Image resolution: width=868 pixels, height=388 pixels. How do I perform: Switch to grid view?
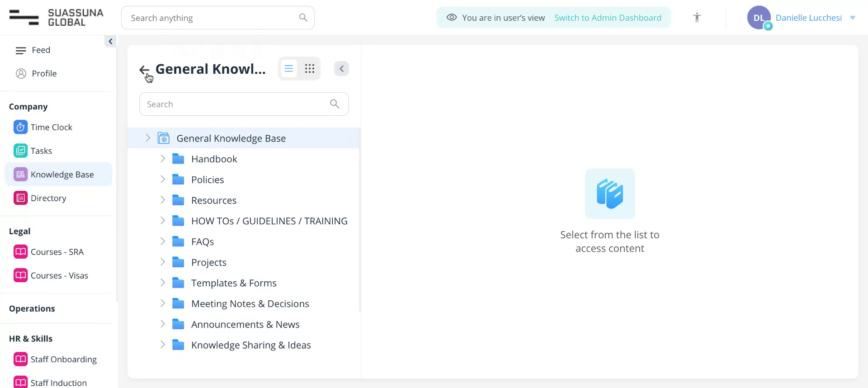pos(310,69)
